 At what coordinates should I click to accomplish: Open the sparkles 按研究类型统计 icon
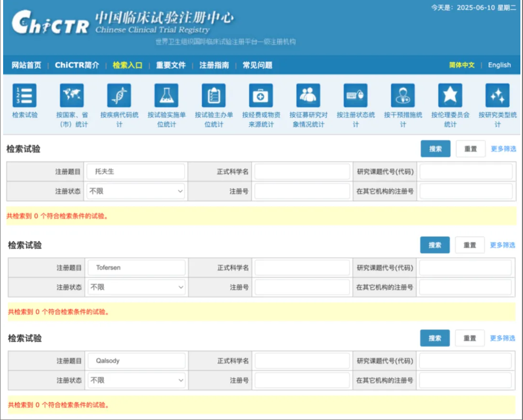click(x=497, y=95)
